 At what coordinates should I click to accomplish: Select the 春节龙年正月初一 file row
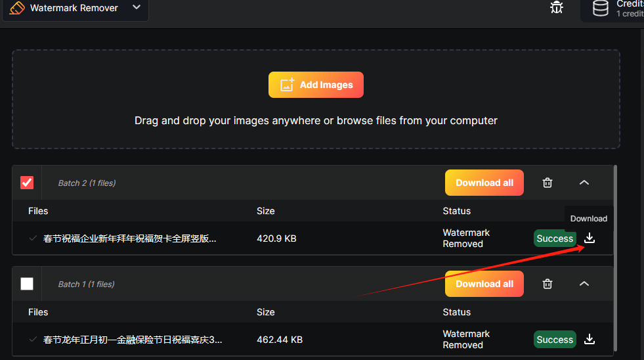133,340
